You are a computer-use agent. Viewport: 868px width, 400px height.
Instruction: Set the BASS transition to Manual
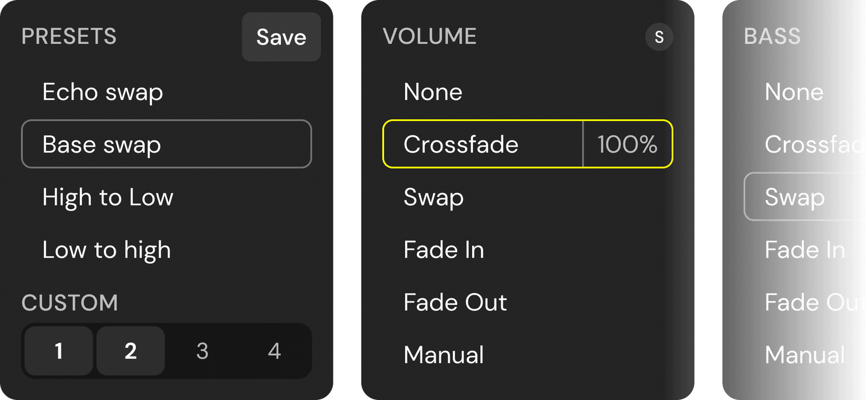(x=805, y=354)
